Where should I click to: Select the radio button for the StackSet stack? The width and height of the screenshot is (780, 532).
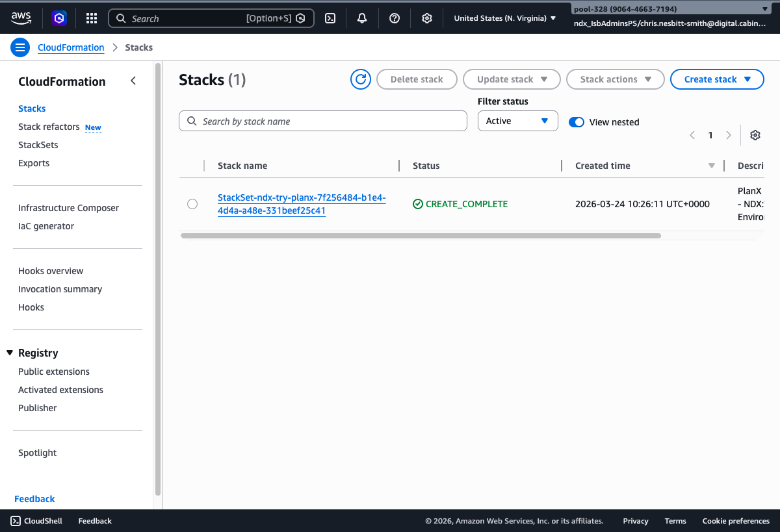192,203
